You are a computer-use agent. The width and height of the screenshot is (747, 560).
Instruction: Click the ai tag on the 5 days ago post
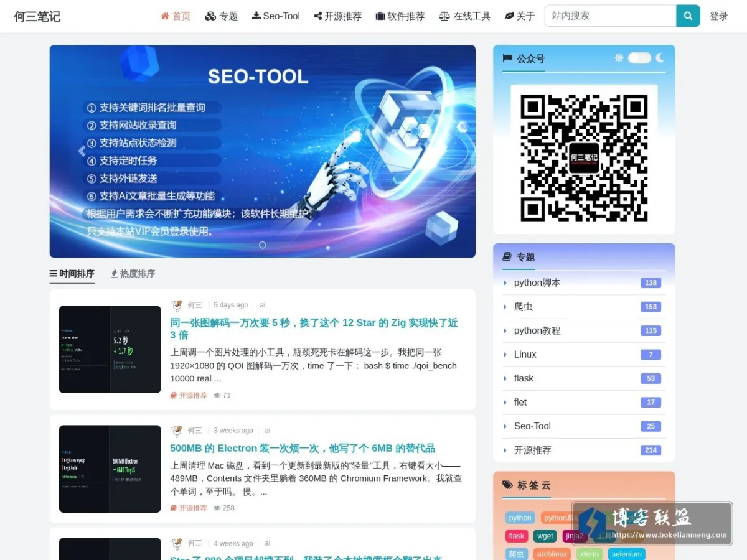pos(263,305)
